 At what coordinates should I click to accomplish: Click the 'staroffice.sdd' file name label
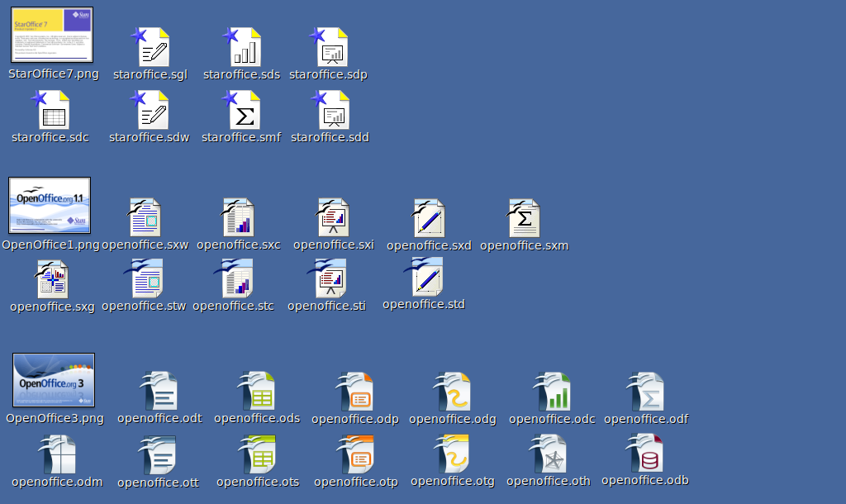(330, 137)
